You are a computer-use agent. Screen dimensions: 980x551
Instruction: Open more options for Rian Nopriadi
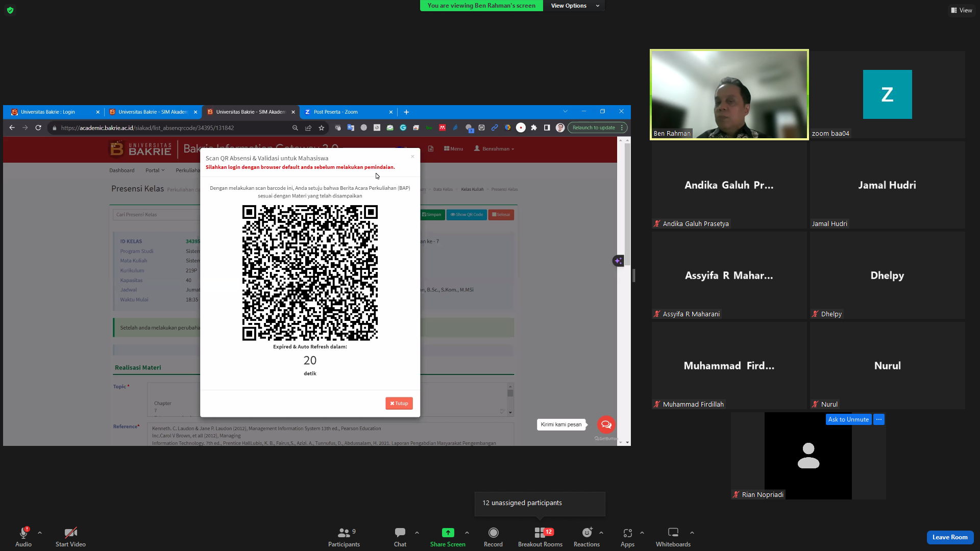(879, 419)
